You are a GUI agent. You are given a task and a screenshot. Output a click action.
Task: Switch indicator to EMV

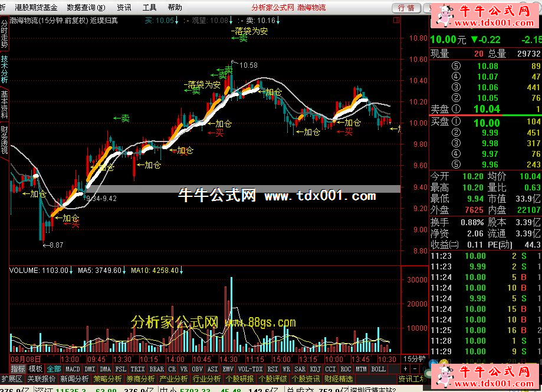click(x=228, y=369)
